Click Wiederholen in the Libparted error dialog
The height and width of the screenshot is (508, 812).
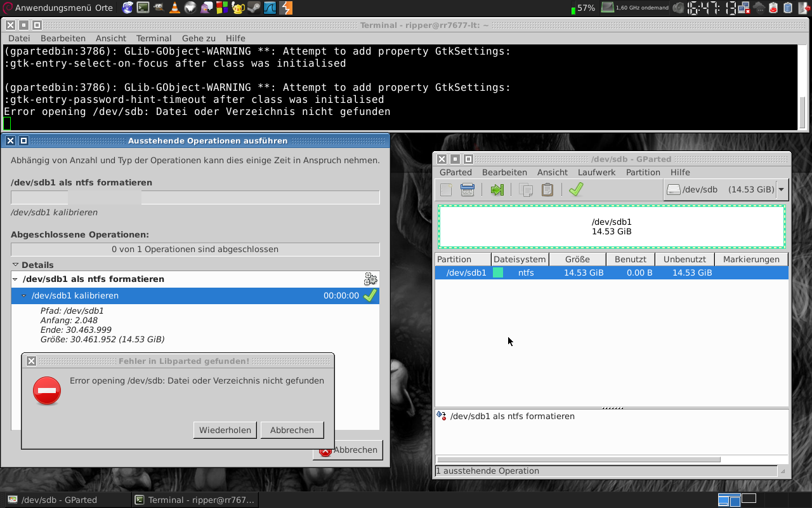tap(225, 430)
